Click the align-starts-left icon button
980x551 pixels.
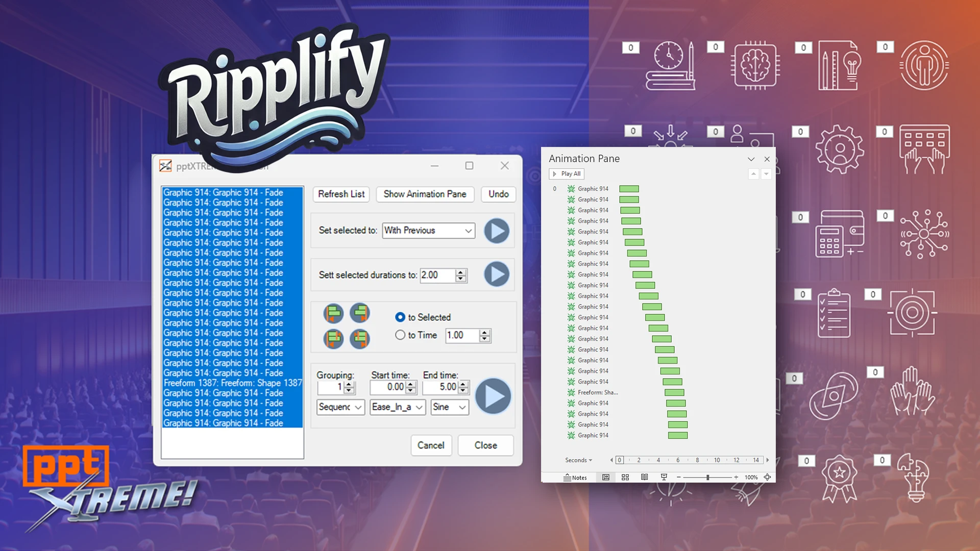pos(333,313)
